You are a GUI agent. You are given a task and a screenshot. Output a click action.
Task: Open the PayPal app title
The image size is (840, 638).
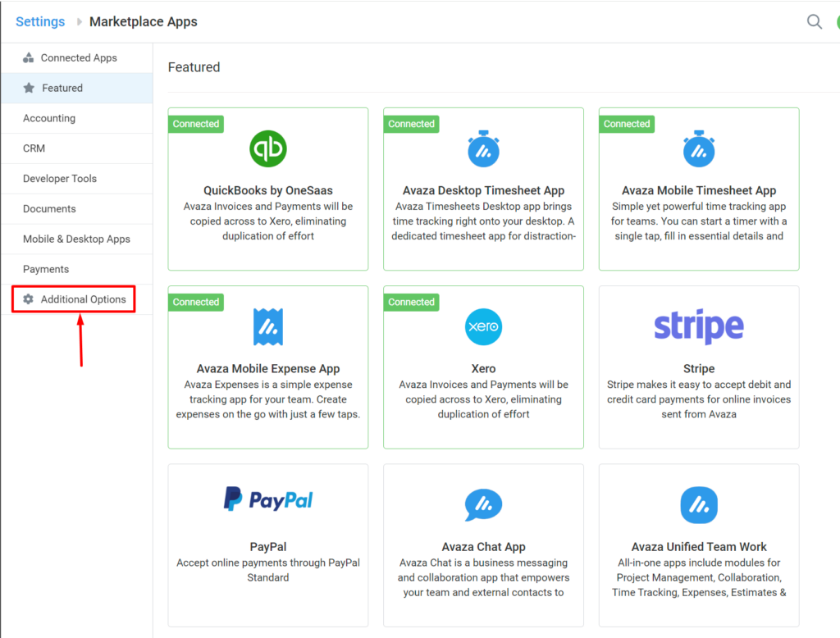[x=268, y=546]
